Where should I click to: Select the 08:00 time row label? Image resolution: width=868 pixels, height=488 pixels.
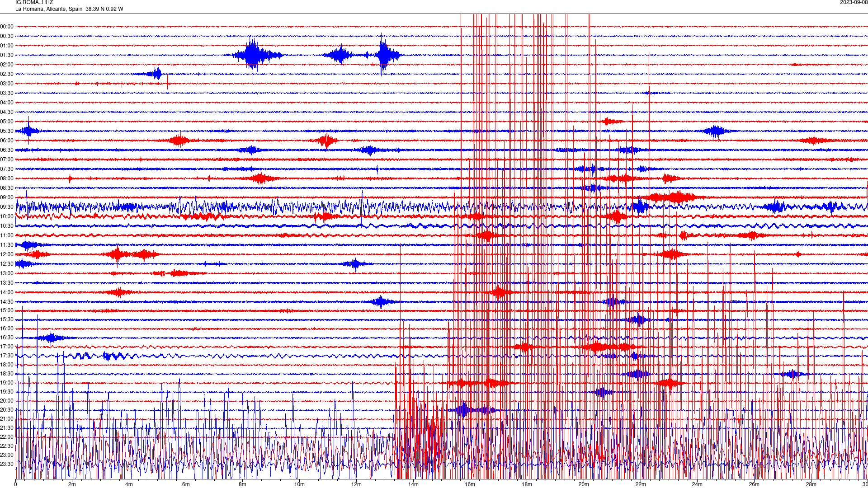pos(7,178)
